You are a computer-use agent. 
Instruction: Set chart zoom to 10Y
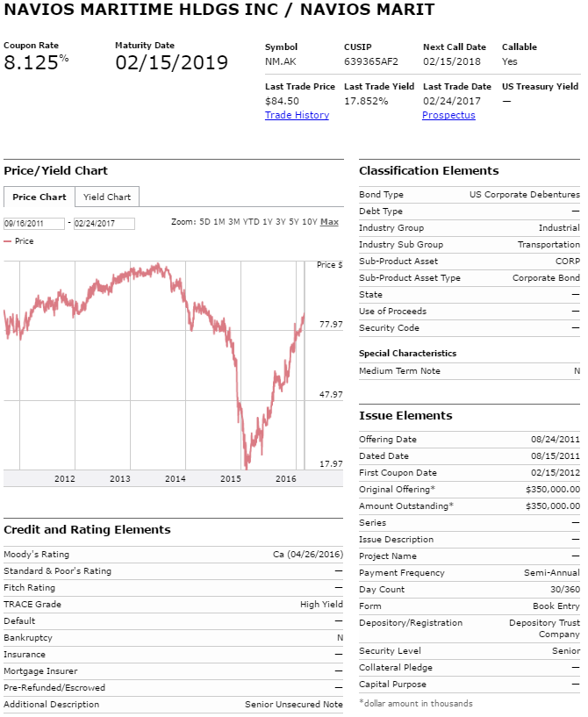(x=310, y=222)
